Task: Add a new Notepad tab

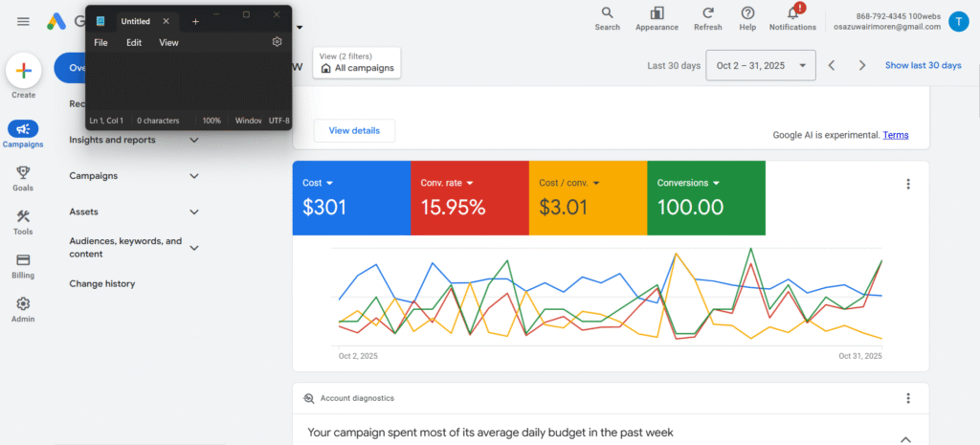Action: (x=195, y=21)
